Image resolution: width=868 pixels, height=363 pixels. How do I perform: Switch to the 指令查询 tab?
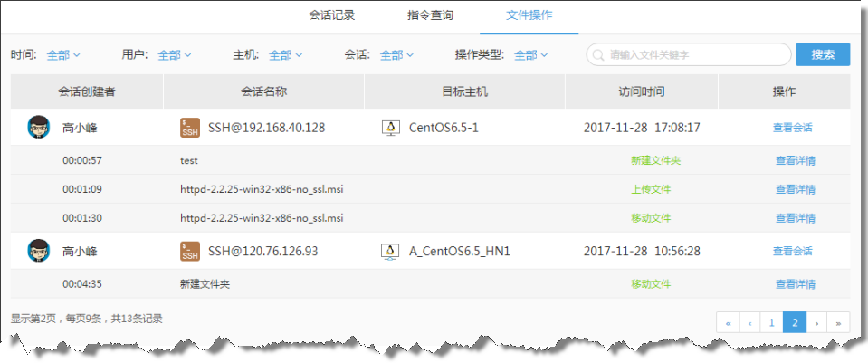431,15
